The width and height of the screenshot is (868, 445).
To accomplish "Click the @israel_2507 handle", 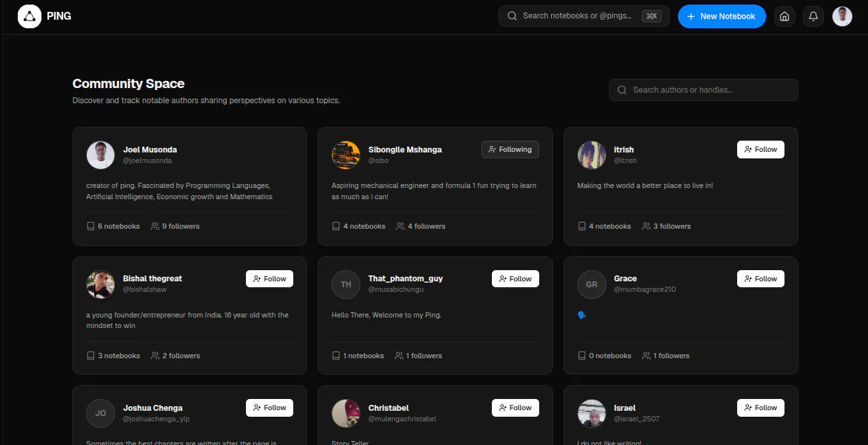I will 637,419.
